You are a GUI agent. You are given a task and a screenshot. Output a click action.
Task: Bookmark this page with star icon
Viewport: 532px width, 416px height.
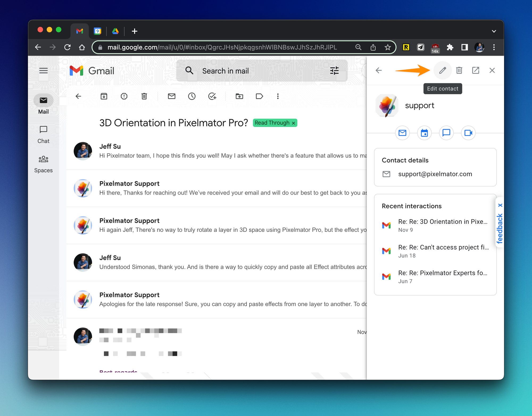388,47
